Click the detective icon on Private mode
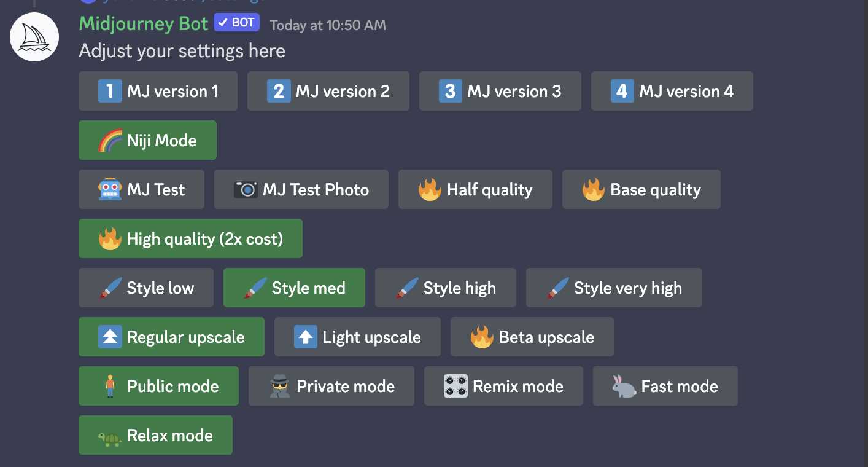Screen dimensions: 868x467 pyautogui.click(x=280, y=387)
